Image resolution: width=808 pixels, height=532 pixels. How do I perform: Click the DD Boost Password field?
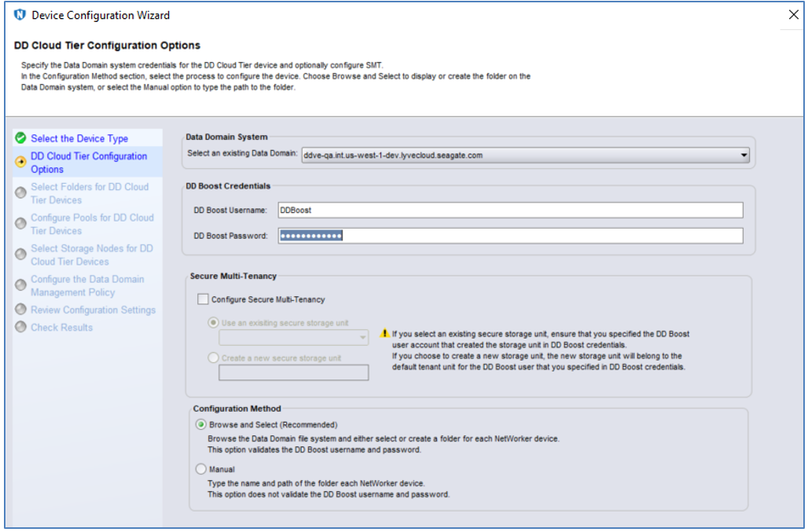click(510, 236)
